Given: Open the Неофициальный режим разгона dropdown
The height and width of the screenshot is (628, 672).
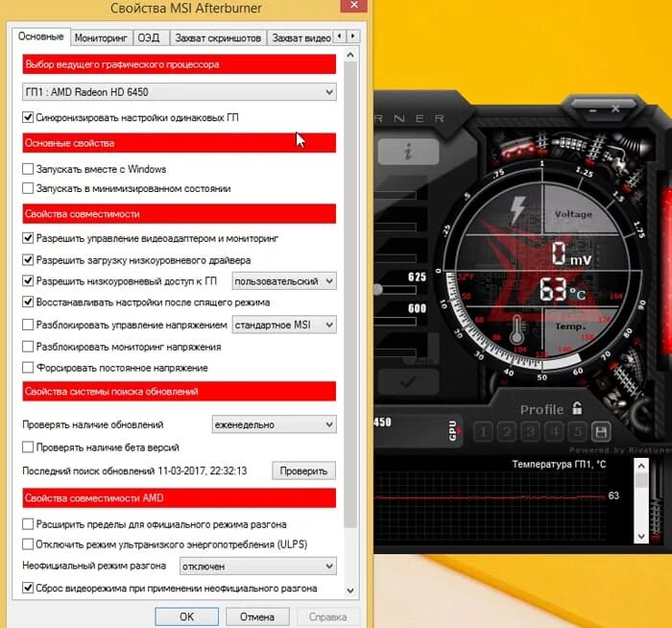Looking at the screenshot, I should pos(258,566).
